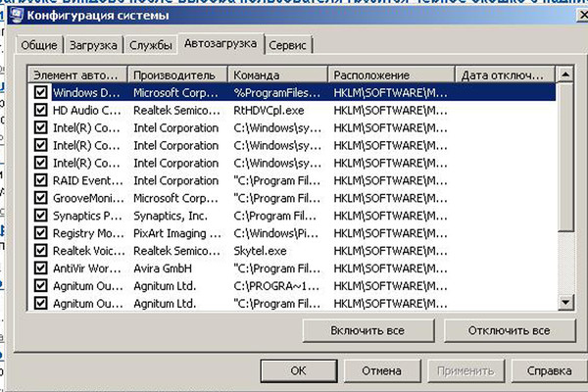Select the AntiVir Wor... item name

[86, 269]
